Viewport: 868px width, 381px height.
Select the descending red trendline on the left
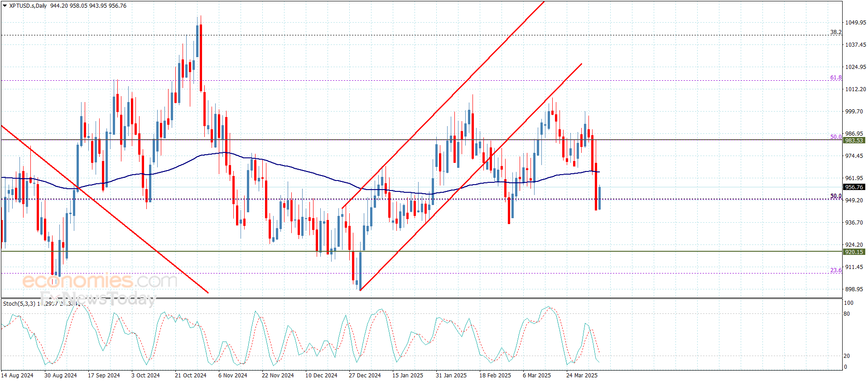[105, 209]
